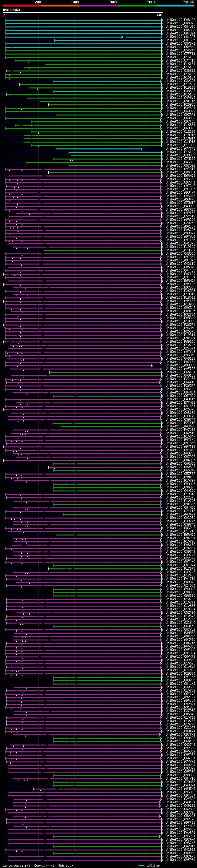The height and width of the screenshot is (868, 197).
Task: Click label UniRef100_P16129
Action: tap(180, 152)
